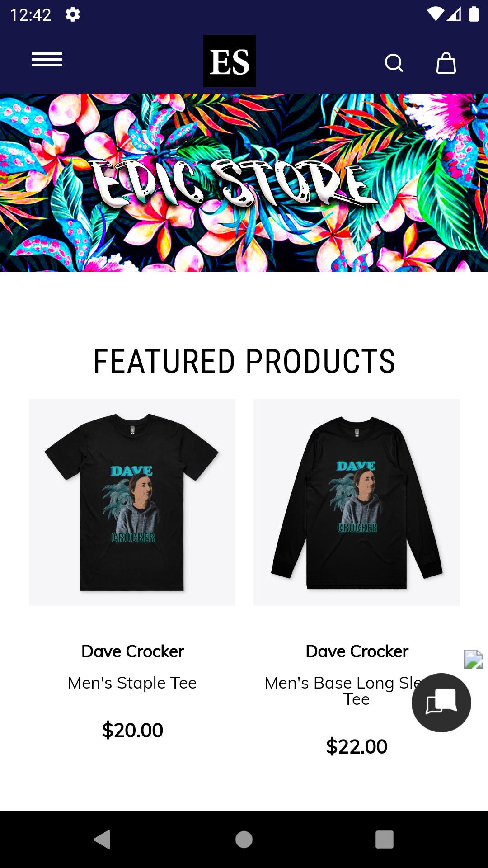Tap the Android home circle button

244,840
